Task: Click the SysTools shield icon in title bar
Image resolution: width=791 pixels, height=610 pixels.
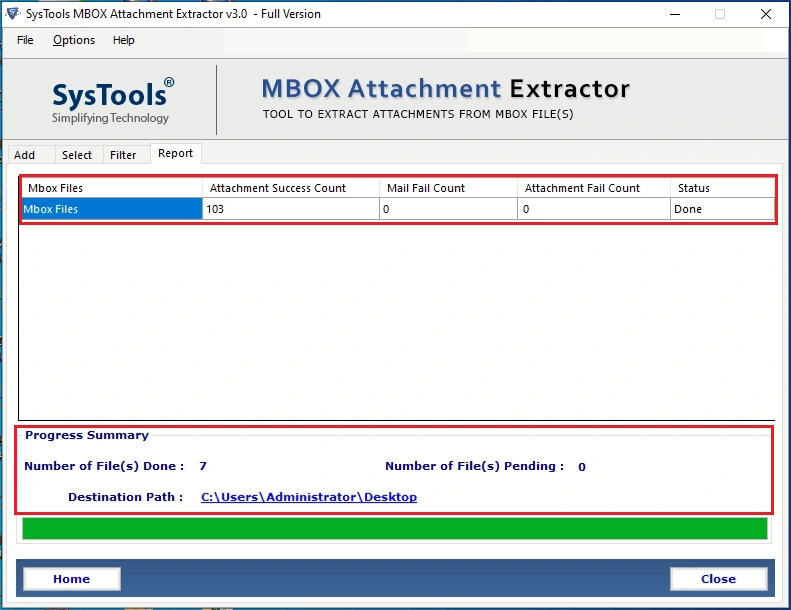Action: click(13, 14)
